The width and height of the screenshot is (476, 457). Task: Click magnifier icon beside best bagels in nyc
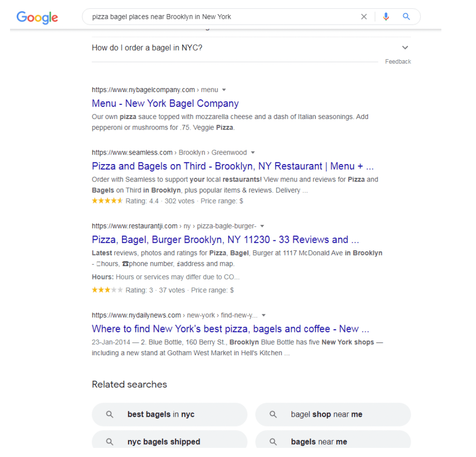[109, 415]
